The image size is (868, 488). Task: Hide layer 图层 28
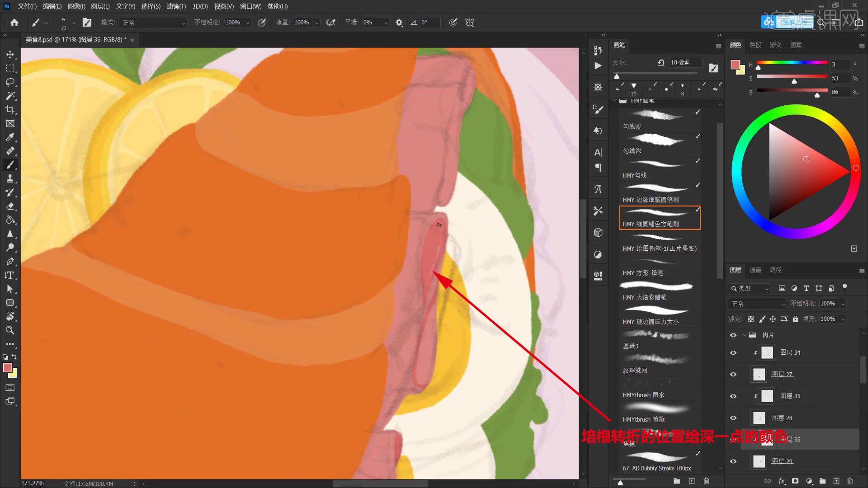pos(733,418)
